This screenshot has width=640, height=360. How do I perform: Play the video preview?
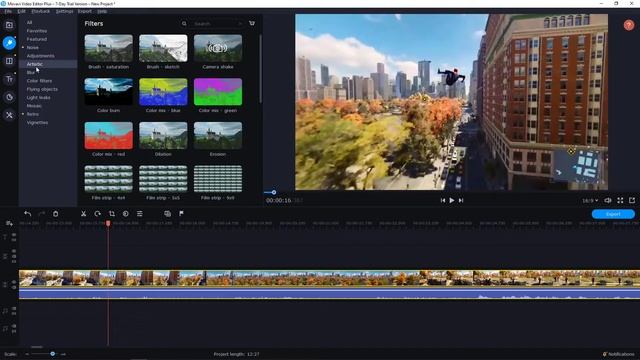tap(451, 200)
